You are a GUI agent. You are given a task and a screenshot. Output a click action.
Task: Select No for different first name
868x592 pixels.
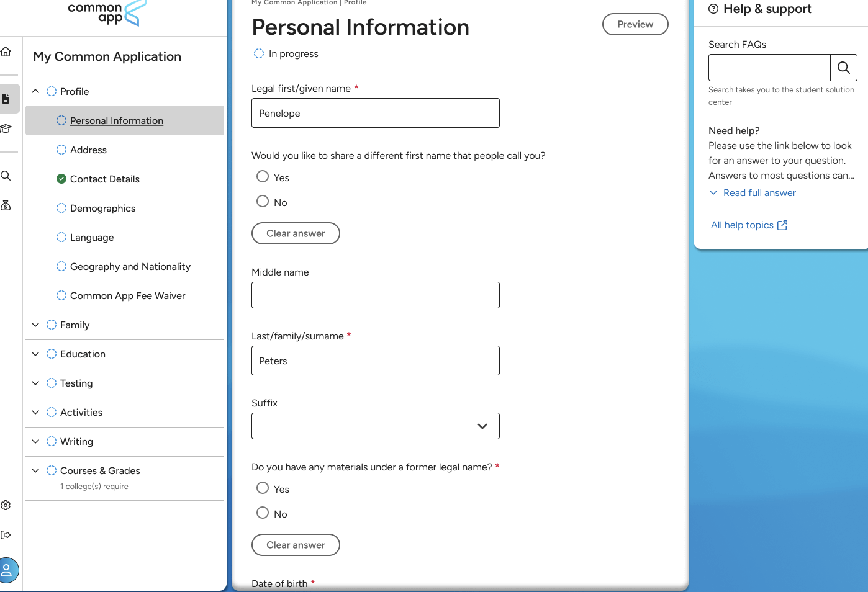[263, 202]
